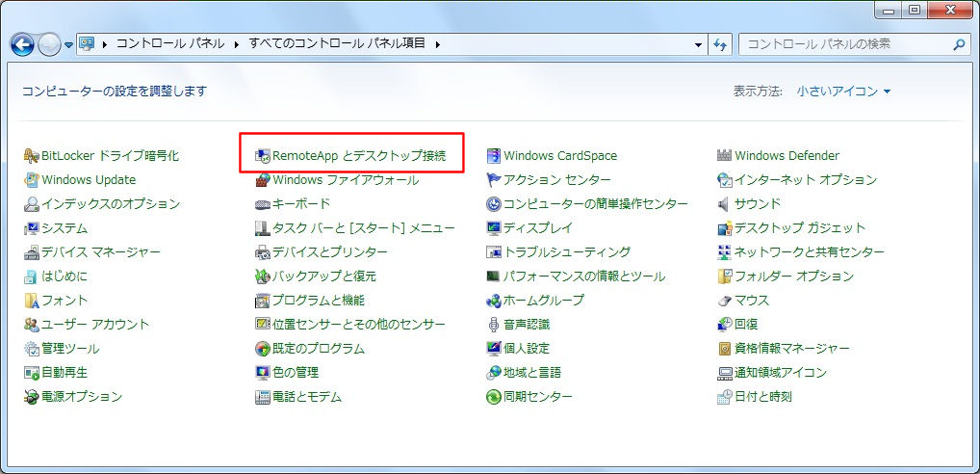Expand the address bar history dropdown arrow
The height and width of the screenshot is (474, 980).
tap(699, 44)
